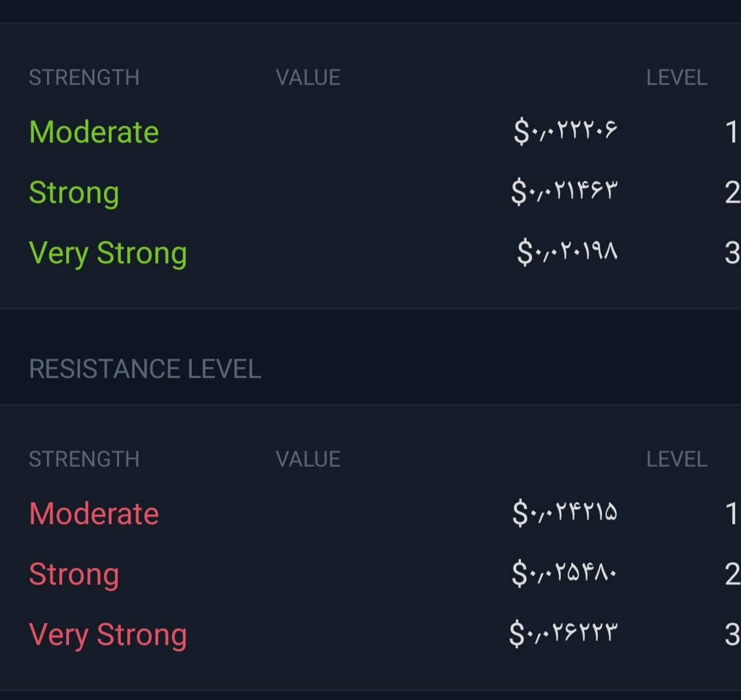Tap the red Very Strong resistance label
The image size is (741, 700).
tap(108, 635)
